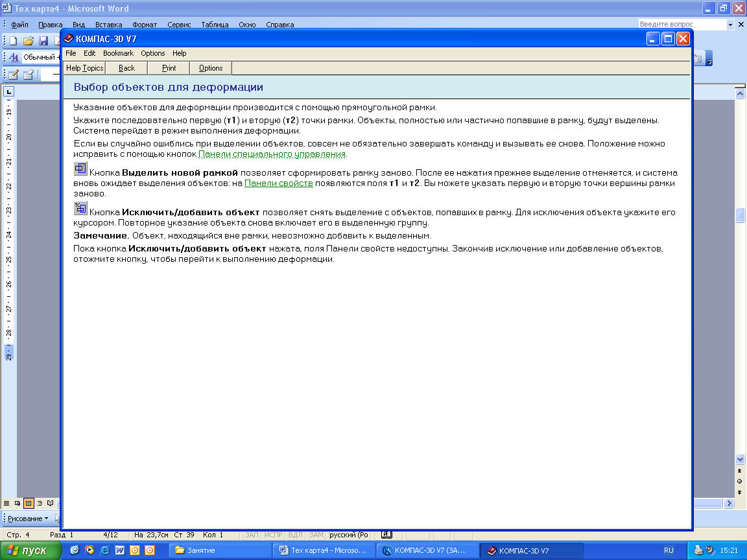The height and width of the screenshot is (560, 747).
Task: Click the 'Введите вопрос' question input field
Action: tap(682, 24)
